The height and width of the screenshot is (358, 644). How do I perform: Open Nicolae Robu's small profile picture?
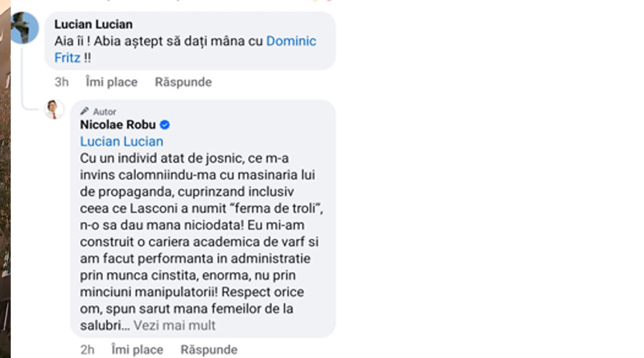point(55,109)
